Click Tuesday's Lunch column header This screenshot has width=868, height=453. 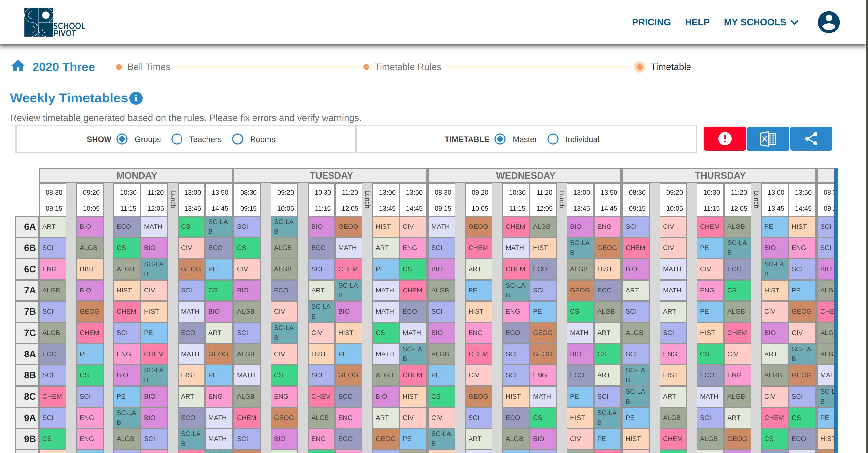coord(367,200)
